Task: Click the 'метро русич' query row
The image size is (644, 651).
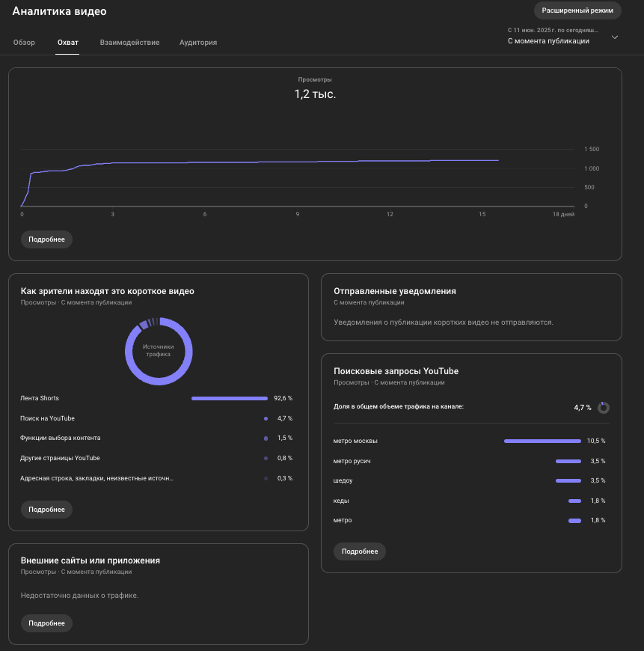Action: point(469,461)
